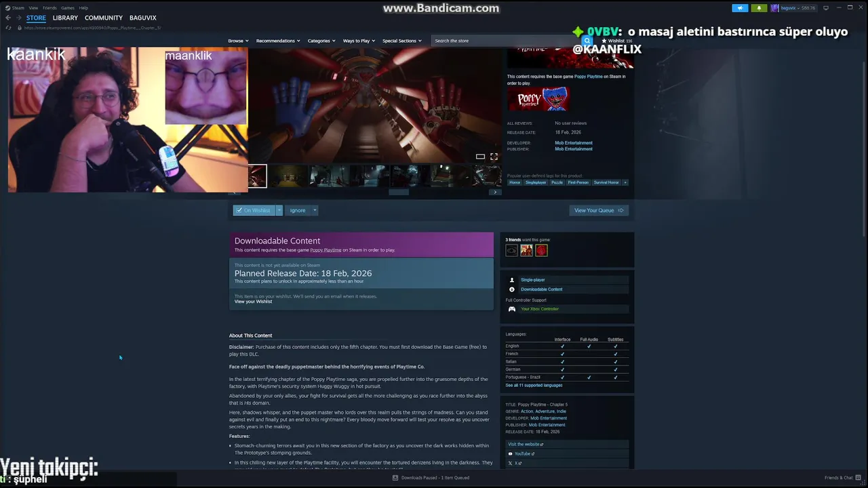This screenshot has height=488, width=868.
Task: Open screenshot in fullscreen
Action: [494, 157]
